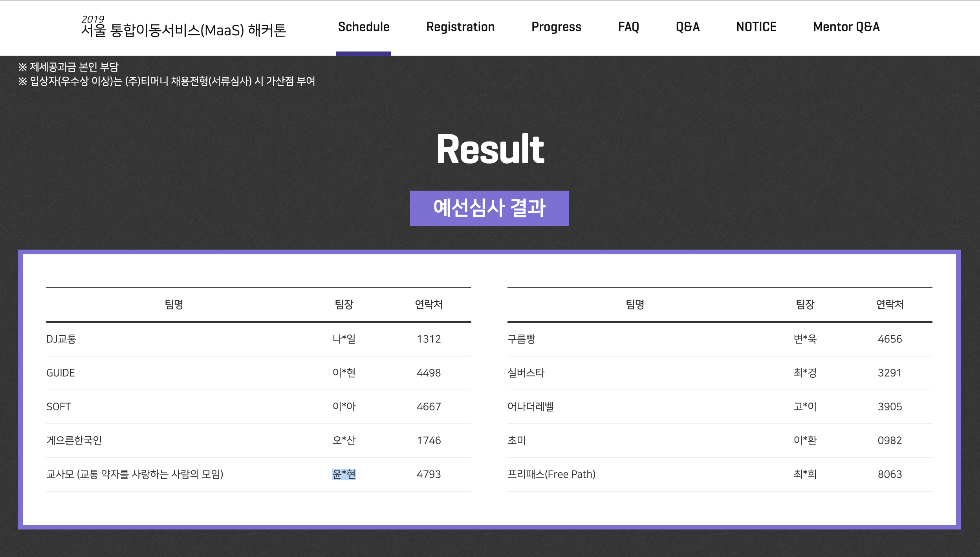The image size is (980, 557).
Task: Click the 예선심사 결과 banner button
Action: pyautogui.click(x=489, y=208)
